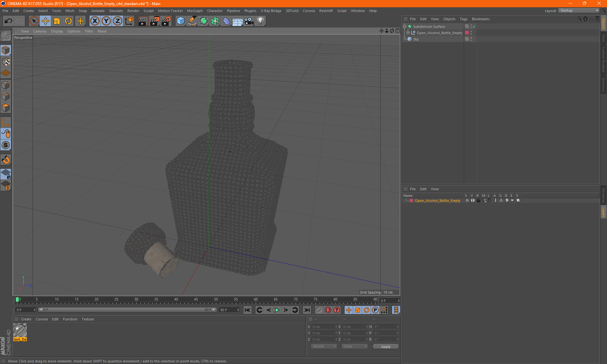Open Layout Startup dropdown
Image resolution: width=607 pixels, height=364 pixels.
tap(579, 10)
